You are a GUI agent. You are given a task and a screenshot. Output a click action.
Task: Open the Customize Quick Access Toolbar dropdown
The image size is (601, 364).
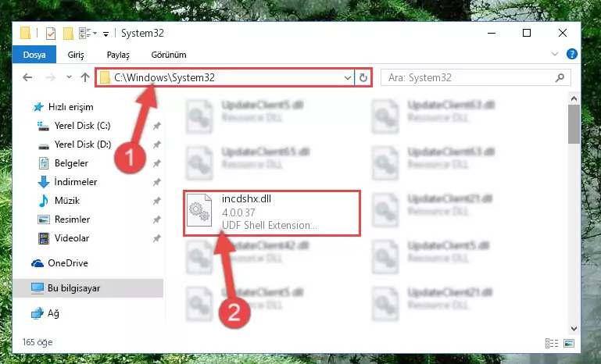[106, 34]
